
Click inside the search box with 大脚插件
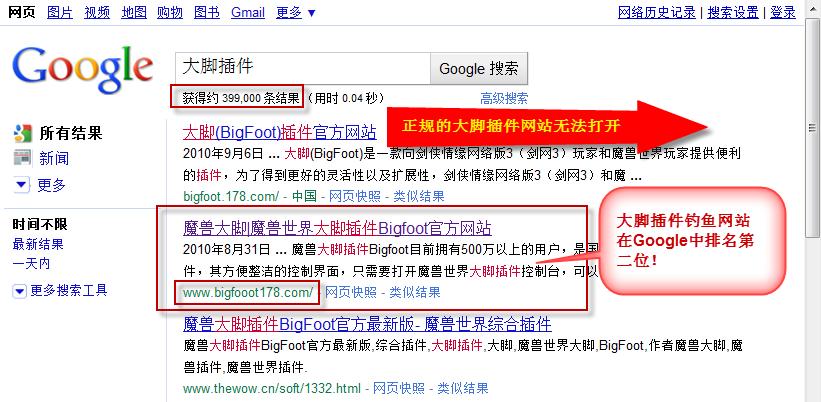[302, 69]
